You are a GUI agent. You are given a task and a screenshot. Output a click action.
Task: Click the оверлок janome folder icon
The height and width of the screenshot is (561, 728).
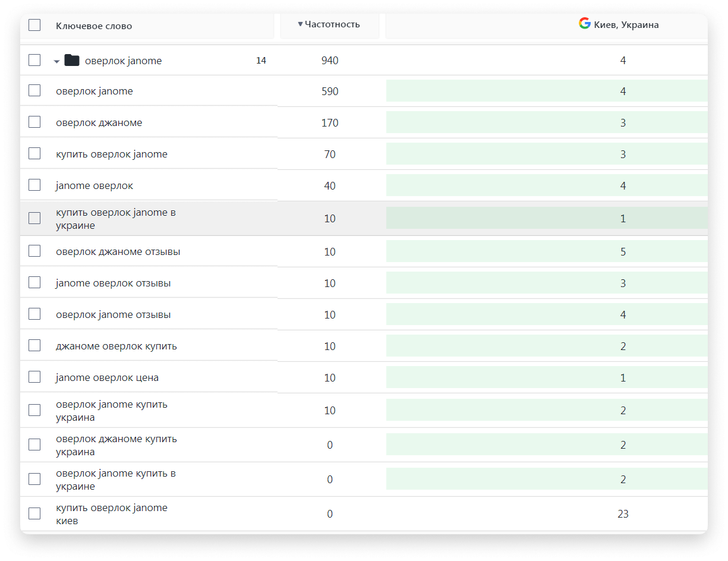(x=72, y=60)
